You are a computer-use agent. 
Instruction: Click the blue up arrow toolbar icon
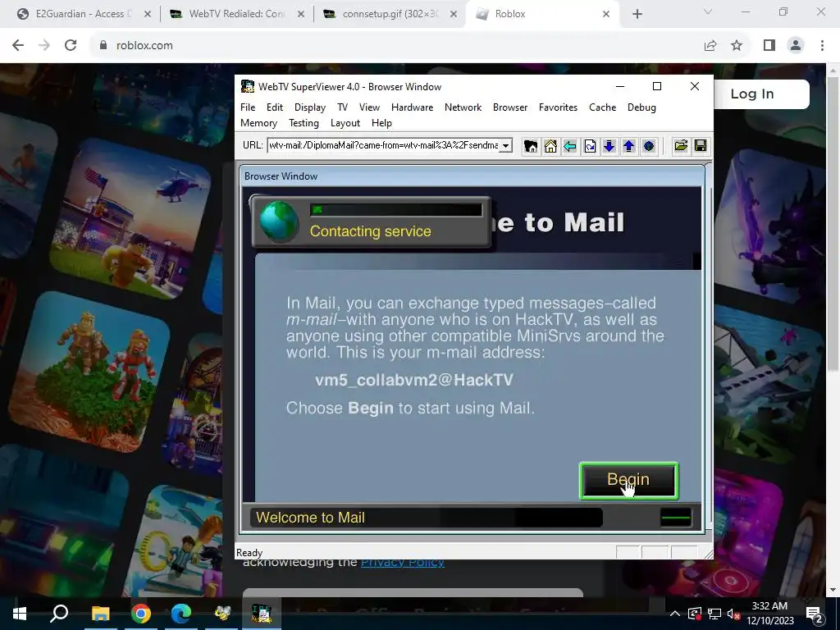click(x=629, y=146)
